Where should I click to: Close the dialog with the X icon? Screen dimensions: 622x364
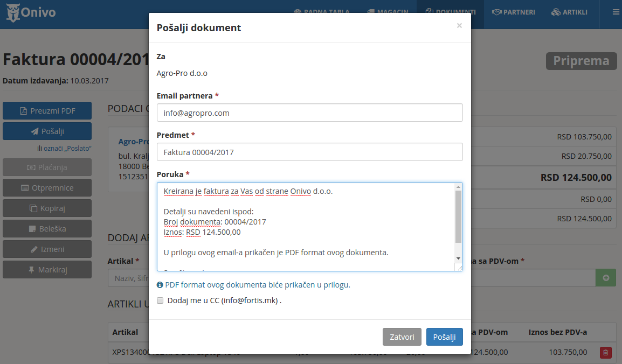[459, 25]
